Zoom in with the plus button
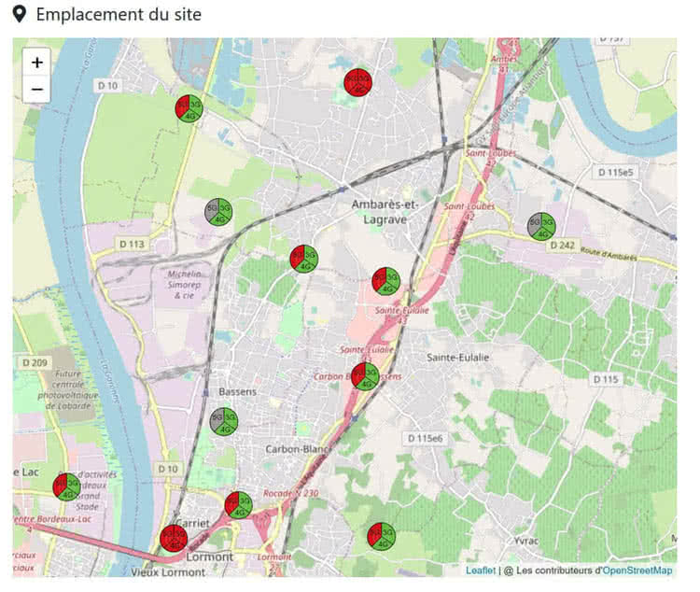Screen dimensions: 700x592 36,63
